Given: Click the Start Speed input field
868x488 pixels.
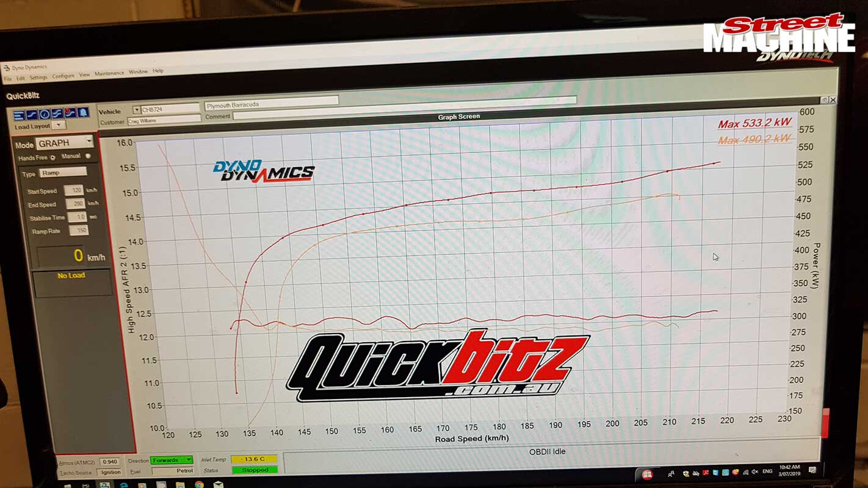Looking at the screenshot, I should click(74, 190).
